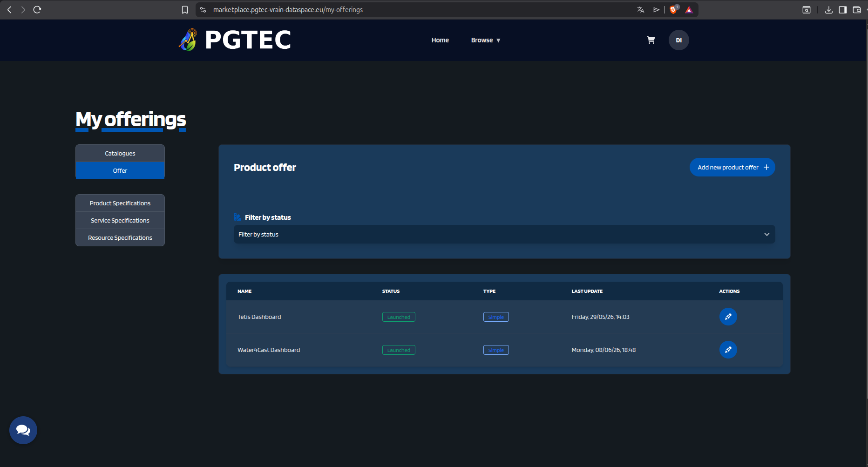Click the PGTEC logo
Screen dimensions: 868x467
235,40
